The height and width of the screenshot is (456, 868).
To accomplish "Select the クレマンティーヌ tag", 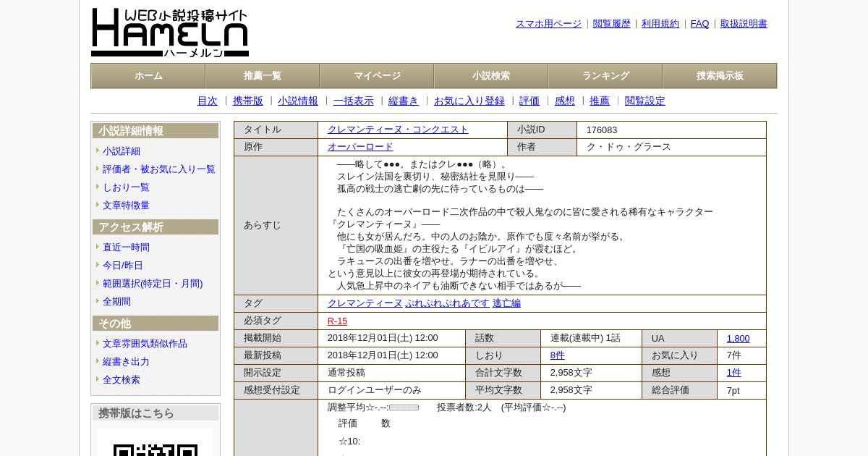I will coord(365,303).
